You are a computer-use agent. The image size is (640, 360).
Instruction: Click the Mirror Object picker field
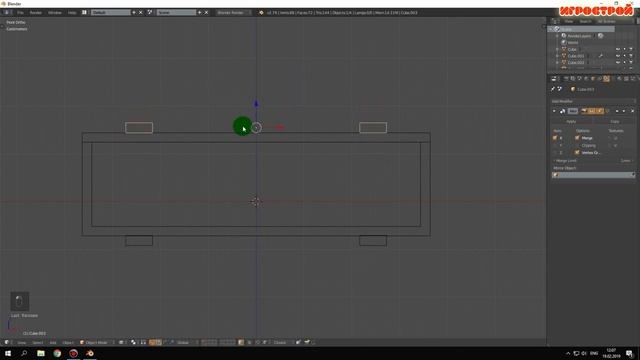[x=593, y=175]
